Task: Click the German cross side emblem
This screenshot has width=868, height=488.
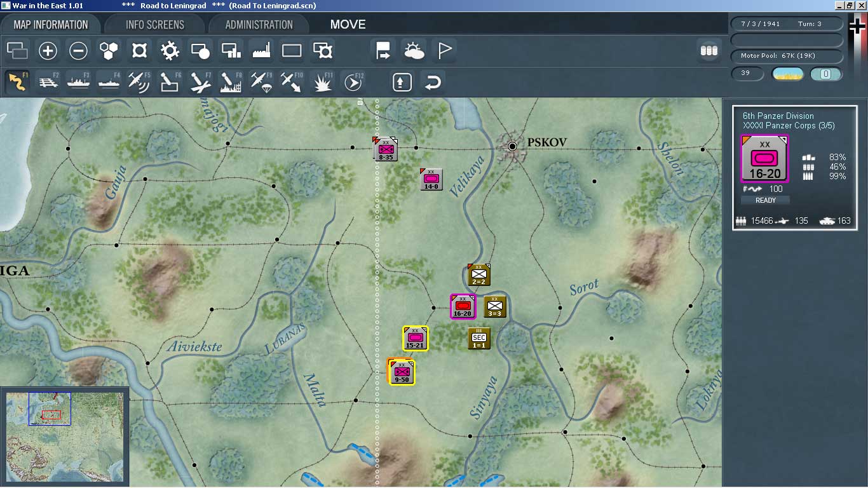Action: click(857, 27)
